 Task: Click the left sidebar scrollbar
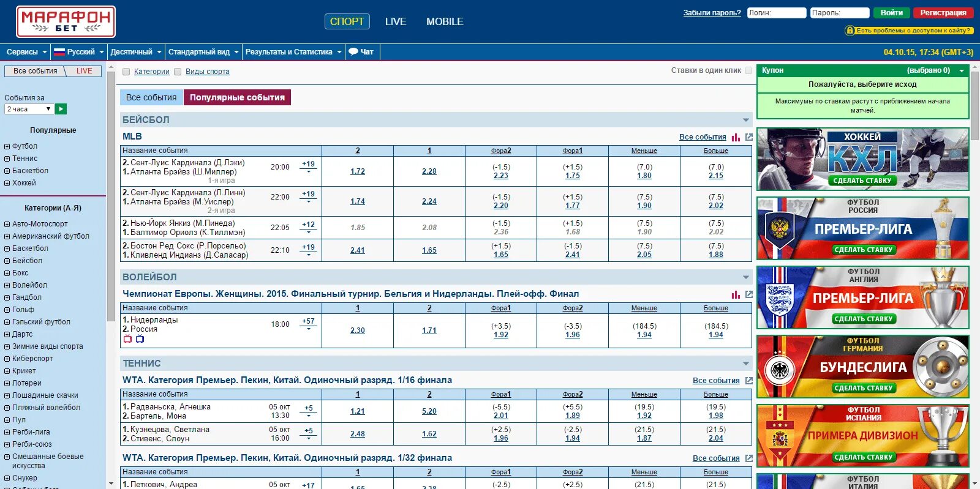coord(111,196)
